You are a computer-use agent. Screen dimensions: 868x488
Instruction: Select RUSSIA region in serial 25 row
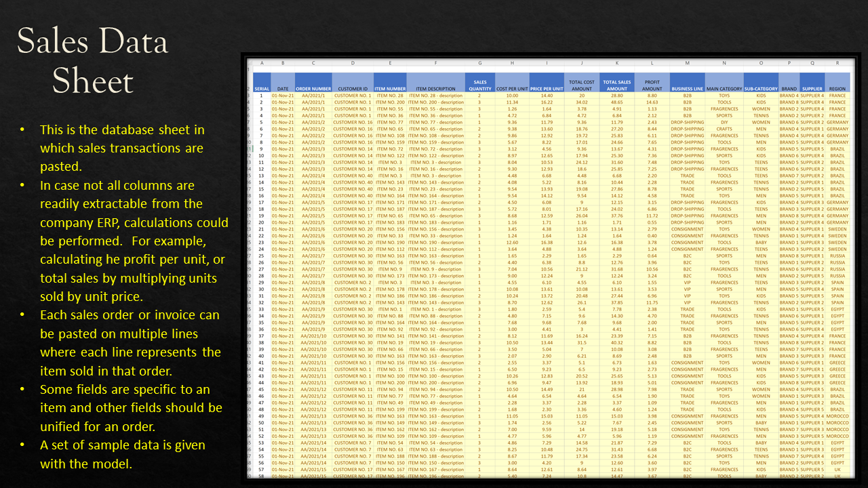pos(837,256)
